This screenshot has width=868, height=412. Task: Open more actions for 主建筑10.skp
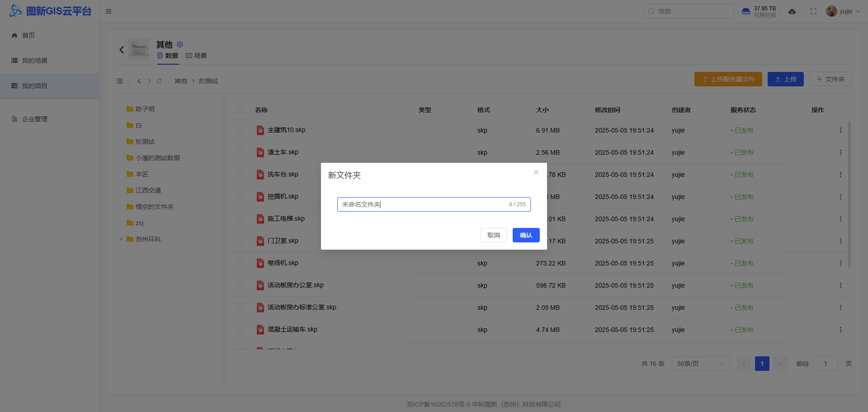[x=840, y=130]
